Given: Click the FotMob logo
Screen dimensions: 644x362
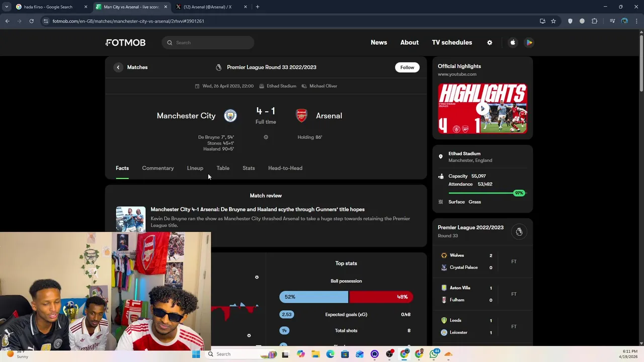Looking at the screenshot, I should coord(125,43).
